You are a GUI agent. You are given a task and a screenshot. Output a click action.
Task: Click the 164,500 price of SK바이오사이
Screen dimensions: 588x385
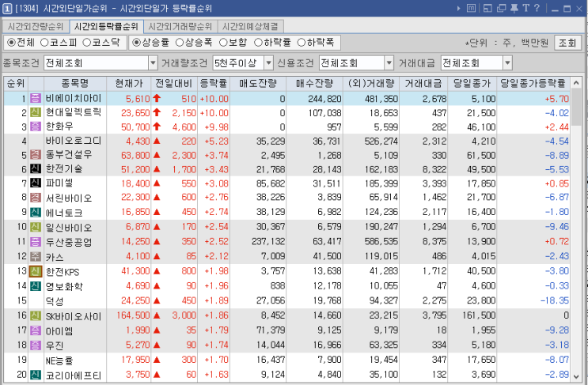coord(133,315)
